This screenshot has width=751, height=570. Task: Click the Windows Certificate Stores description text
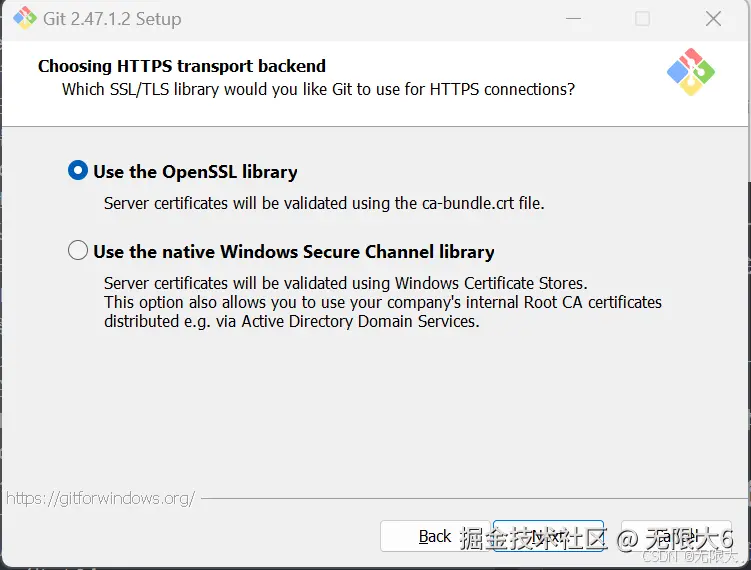tap(346, 283)
